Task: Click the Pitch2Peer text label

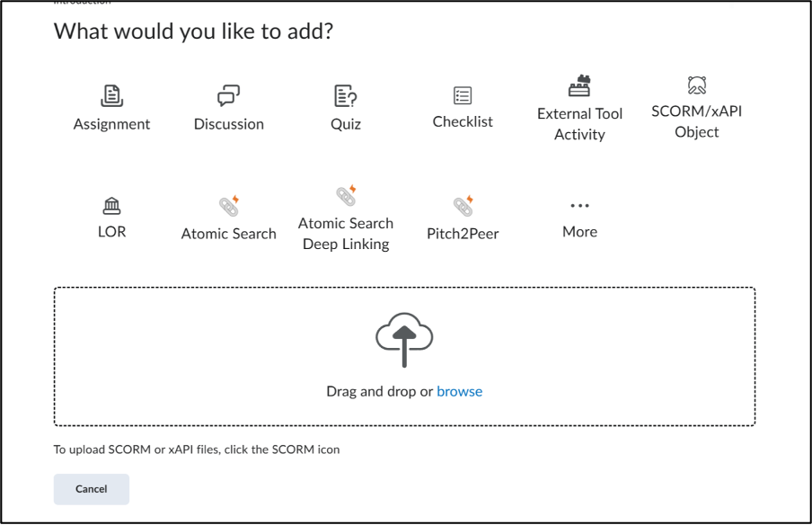Action: [x=463, y=234]
